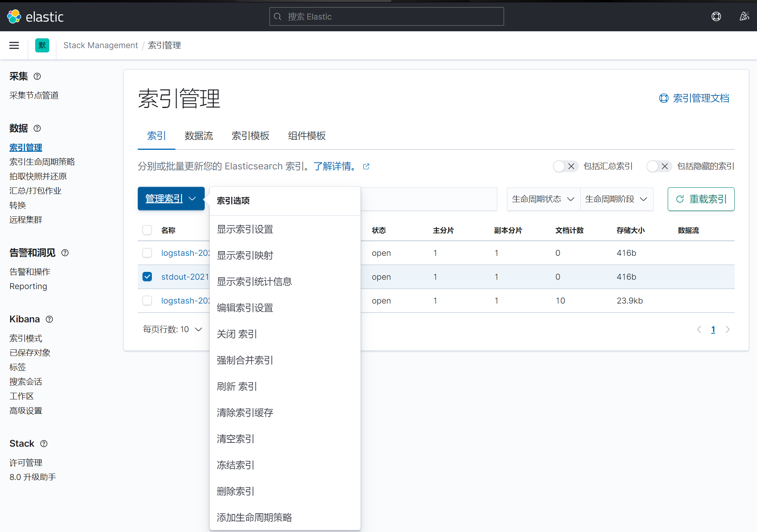
Task: Open 远程集群 in sidebar
Action: (x=26, y=220)
